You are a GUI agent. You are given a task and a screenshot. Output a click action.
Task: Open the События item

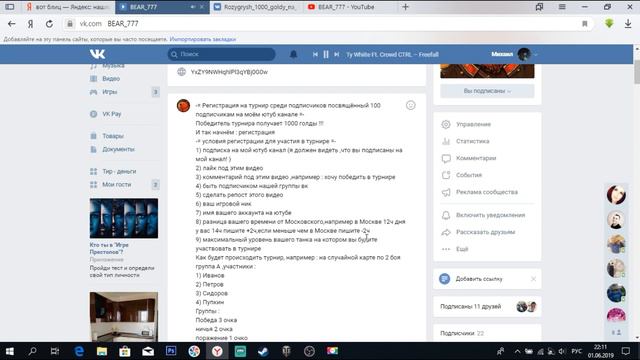(469, 175)
